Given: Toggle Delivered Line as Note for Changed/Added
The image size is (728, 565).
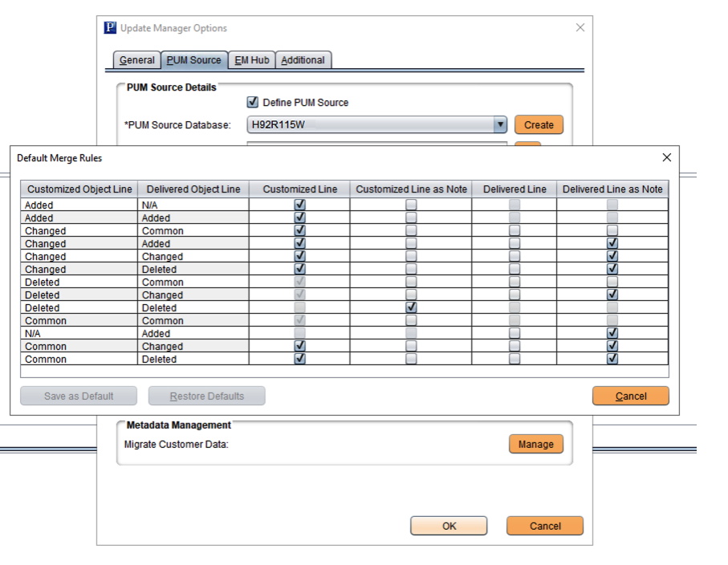Looking at the screenshot, I should 612,244.
